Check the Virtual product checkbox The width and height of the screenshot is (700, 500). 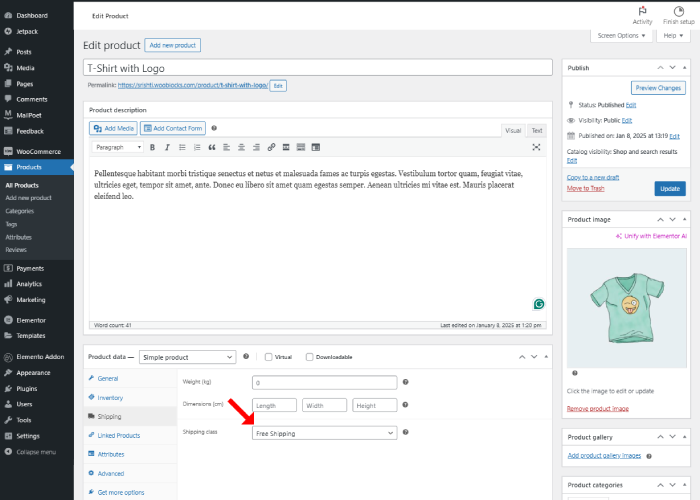tap(268, 357)
